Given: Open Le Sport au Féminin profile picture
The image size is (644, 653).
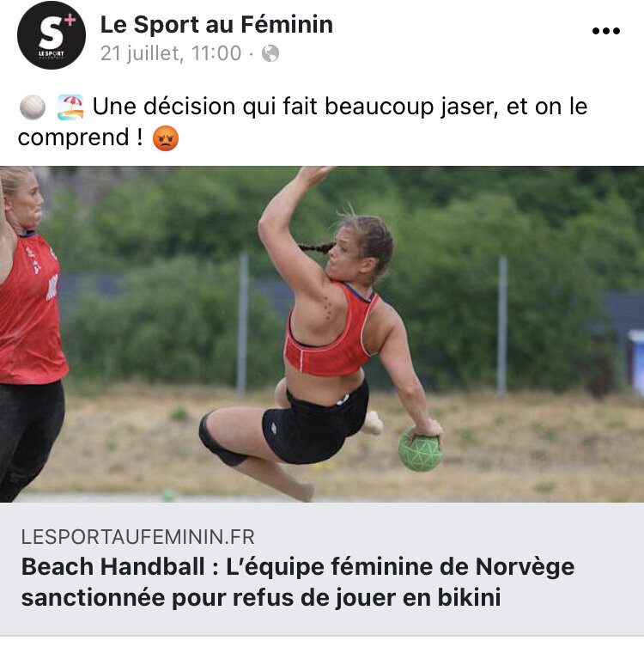Looking at the screenshot, I should pos(52,35).
